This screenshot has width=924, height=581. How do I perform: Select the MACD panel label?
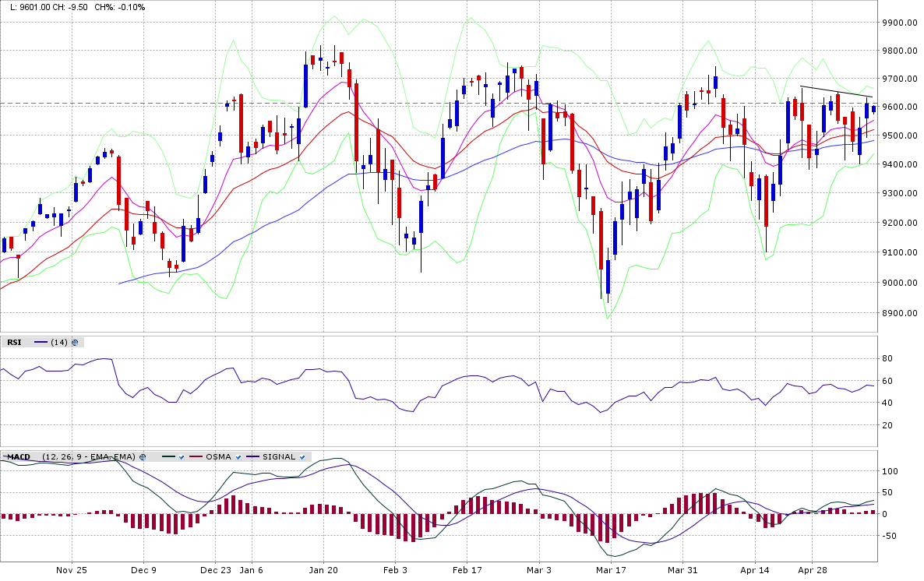(18, 457)
